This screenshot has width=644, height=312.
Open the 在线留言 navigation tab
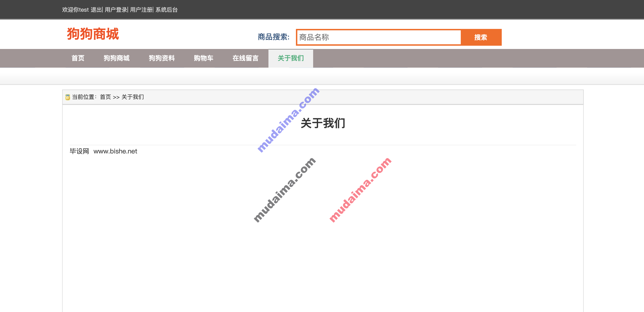(245, 58)
